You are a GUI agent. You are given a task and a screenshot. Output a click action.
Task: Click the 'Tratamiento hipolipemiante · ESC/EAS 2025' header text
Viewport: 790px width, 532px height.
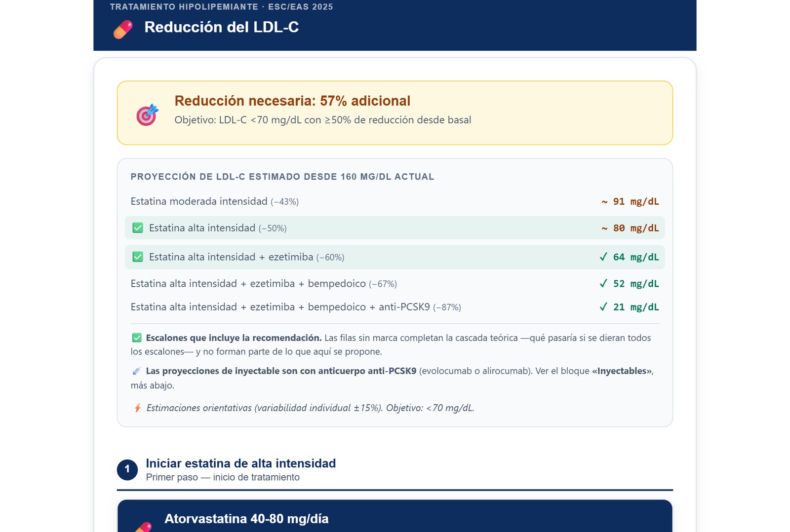point(221,7)
